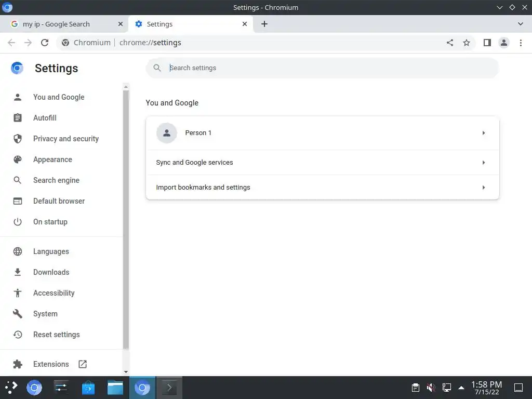The height and width of the screenshot is (399, 532).
Task: Select the Settings tab
Action: [x=191, y=24]
